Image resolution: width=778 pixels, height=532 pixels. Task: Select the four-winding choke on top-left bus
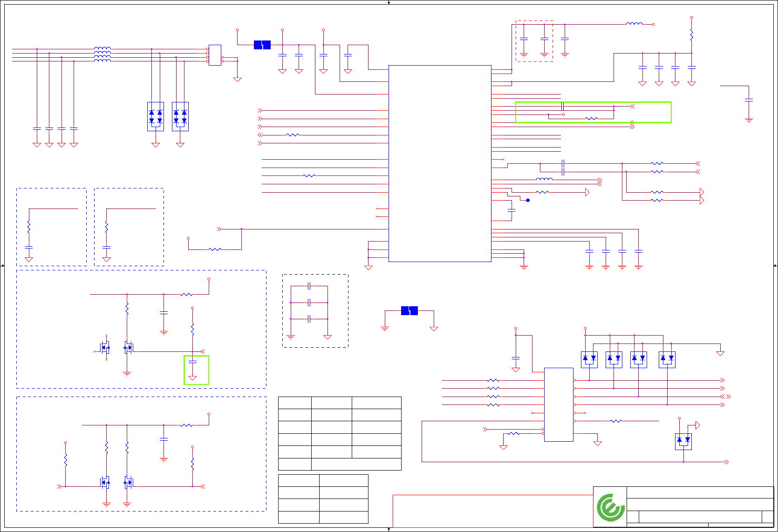(102, 54)
